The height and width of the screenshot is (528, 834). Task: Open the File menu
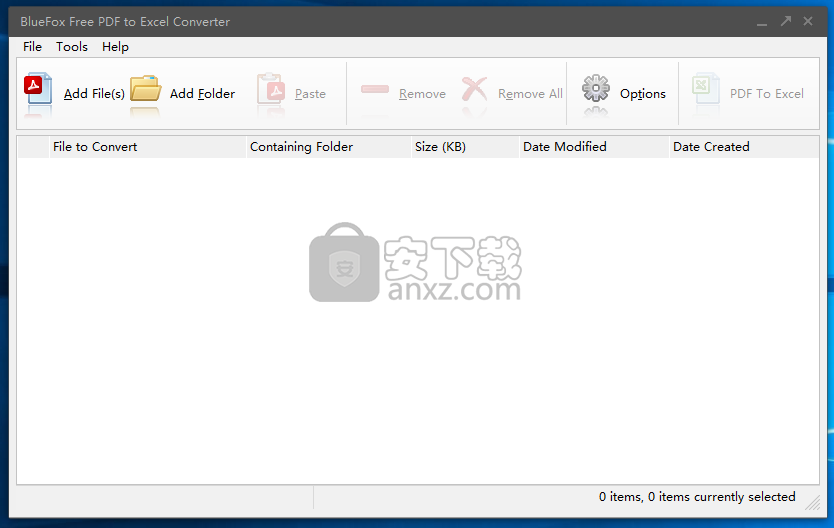[x=32, y=47]
